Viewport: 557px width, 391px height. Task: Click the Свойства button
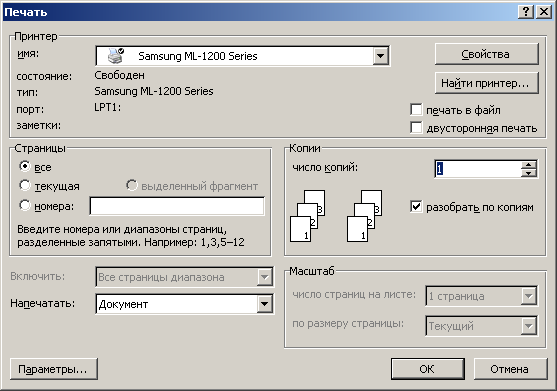click(487, 54)
